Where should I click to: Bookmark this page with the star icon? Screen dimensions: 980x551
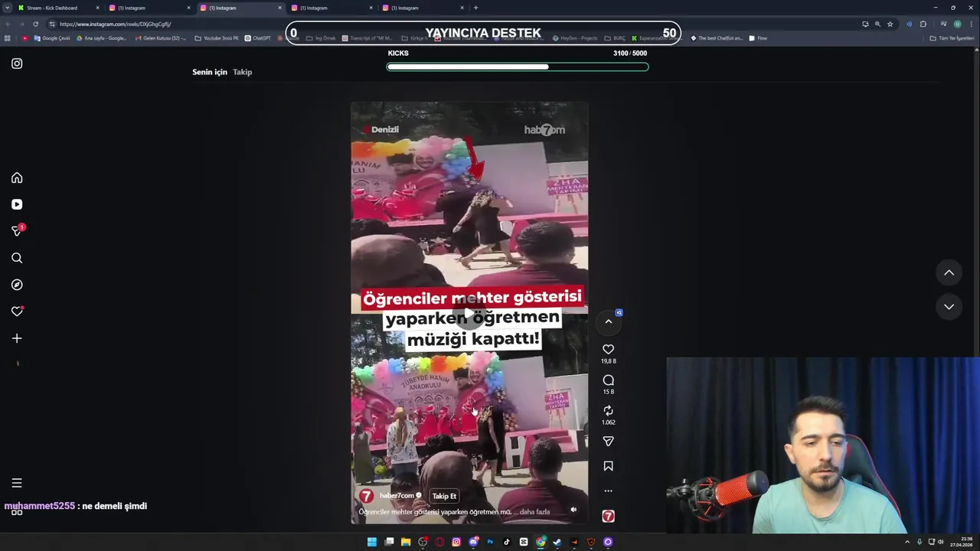tap(890, 24)
